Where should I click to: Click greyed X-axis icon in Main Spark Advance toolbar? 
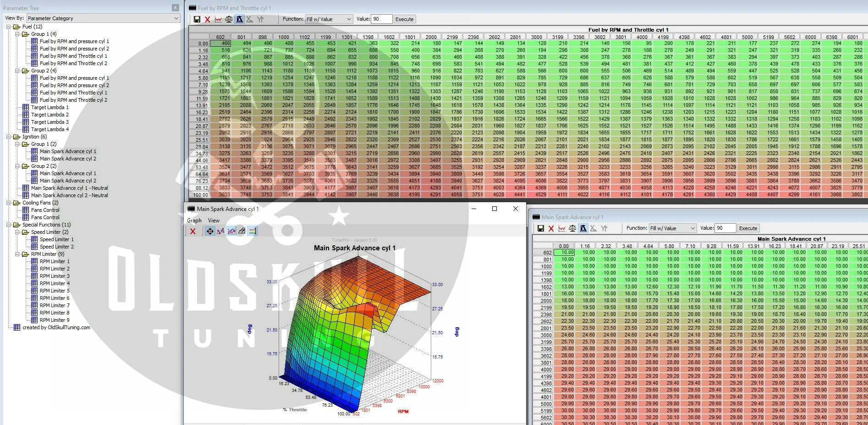[x=593, y=228]
